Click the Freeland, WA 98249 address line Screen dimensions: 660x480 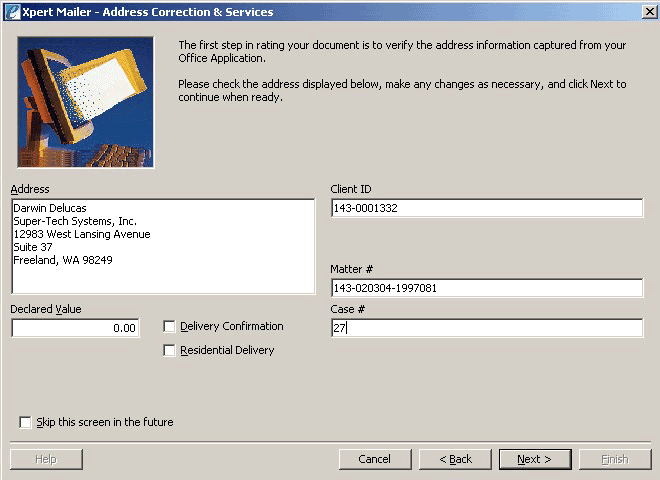point(63,260)
